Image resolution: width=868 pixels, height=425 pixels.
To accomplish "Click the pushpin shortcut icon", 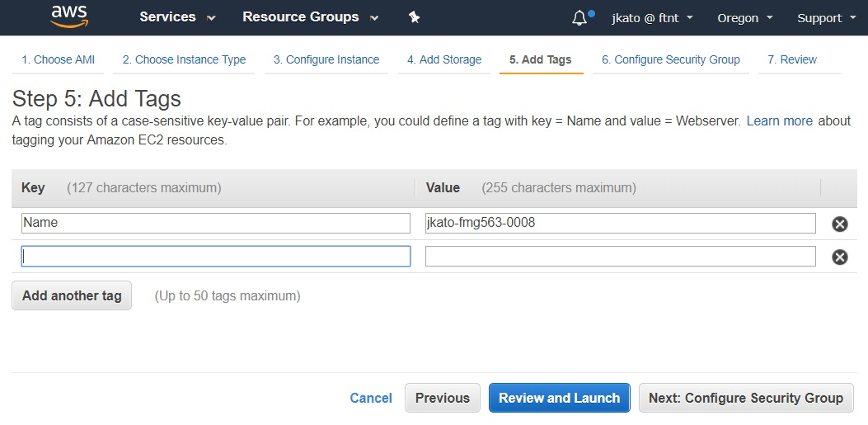I will coord(415,17).
